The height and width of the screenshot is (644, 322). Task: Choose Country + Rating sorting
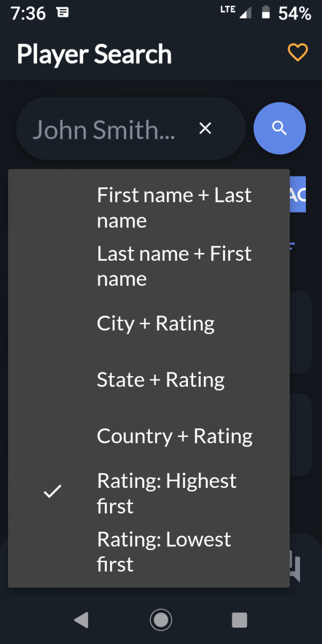click(x=149, y=436)
